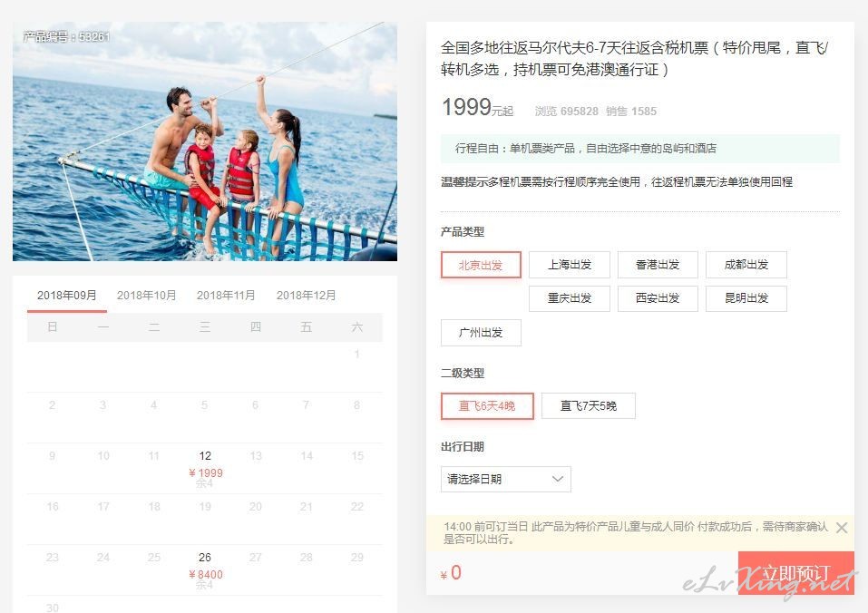The height and width of the screenshot is (613, 868).
Task: Click the 立即预订 book now button
Action: 796,573
